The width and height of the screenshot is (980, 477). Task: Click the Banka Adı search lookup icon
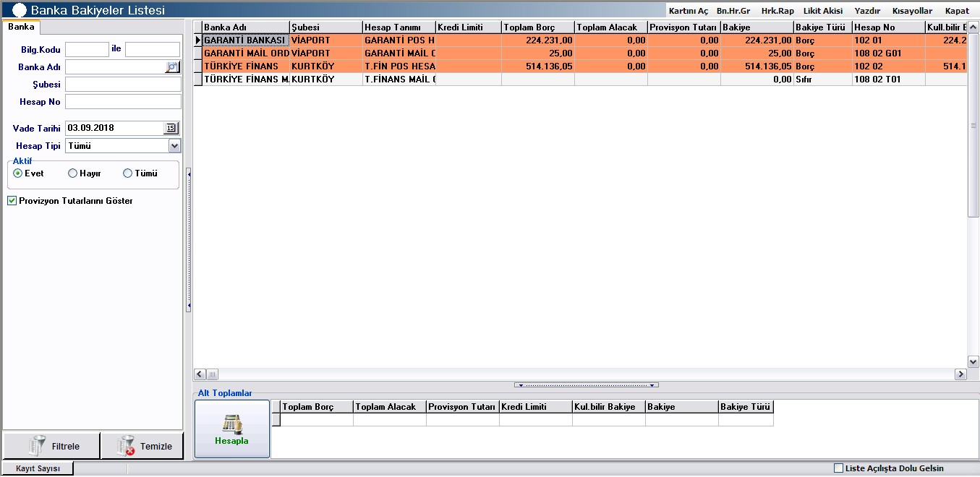click(172, 67)
